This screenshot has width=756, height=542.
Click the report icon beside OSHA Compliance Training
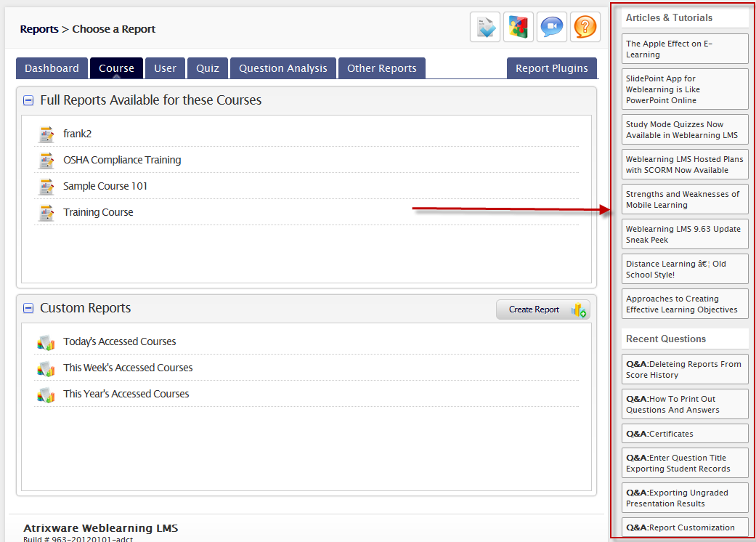pyautogui.click(x=46, y=160)
